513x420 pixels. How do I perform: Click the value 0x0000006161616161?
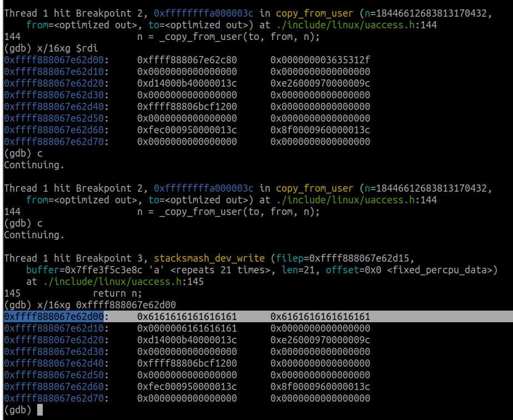(187, 328)
